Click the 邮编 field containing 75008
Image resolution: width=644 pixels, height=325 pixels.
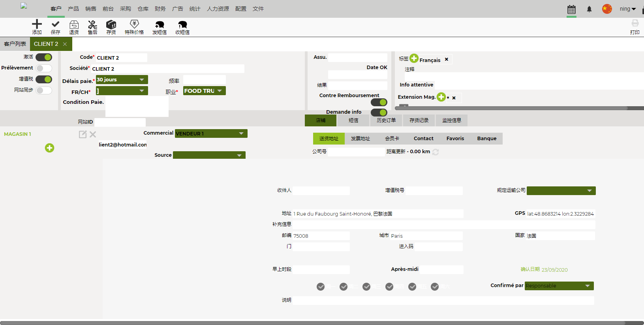[321, 236]
